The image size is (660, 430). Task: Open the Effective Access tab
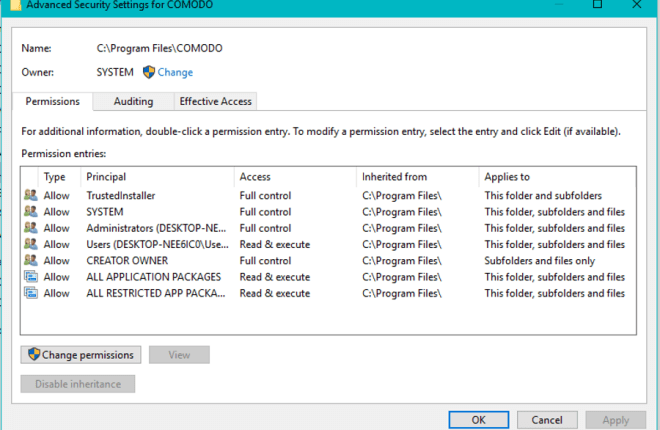pyautogui.click(x=216, y=101)
